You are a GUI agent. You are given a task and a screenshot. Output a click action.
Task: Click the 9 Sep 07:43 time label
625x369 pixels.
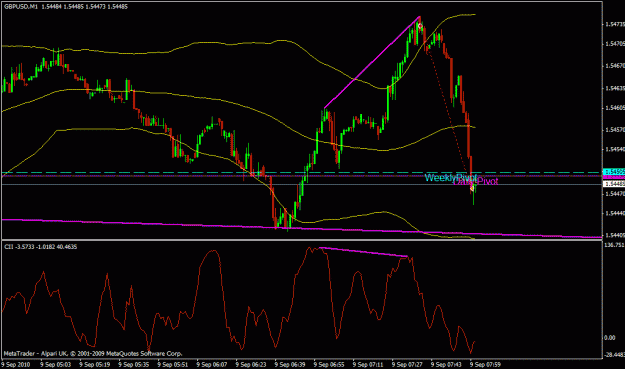pyautogui.click(x=446, y=365)
